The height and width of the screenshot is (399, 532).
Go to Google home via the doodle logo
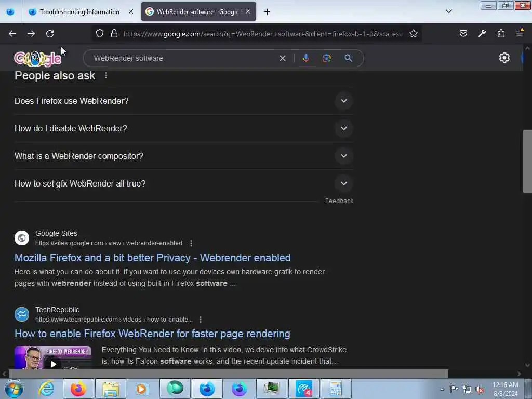coord(37,59)
